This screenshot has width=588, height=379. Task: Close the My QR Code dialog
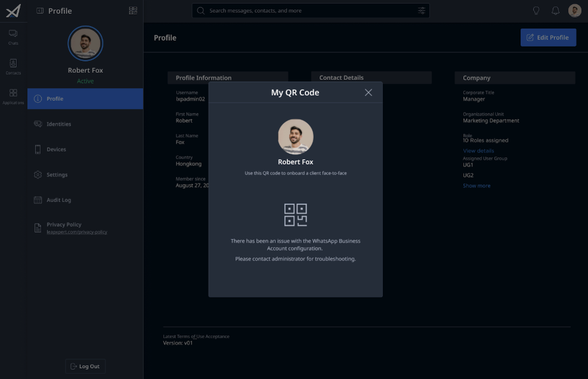point(369,92)
